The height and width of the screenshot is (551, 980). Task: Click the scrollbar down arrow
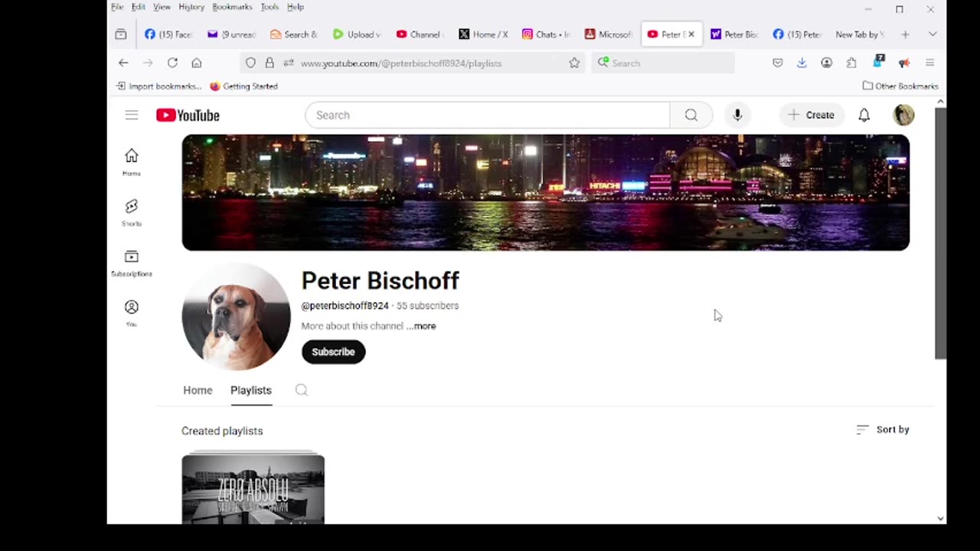pos(940,519)
